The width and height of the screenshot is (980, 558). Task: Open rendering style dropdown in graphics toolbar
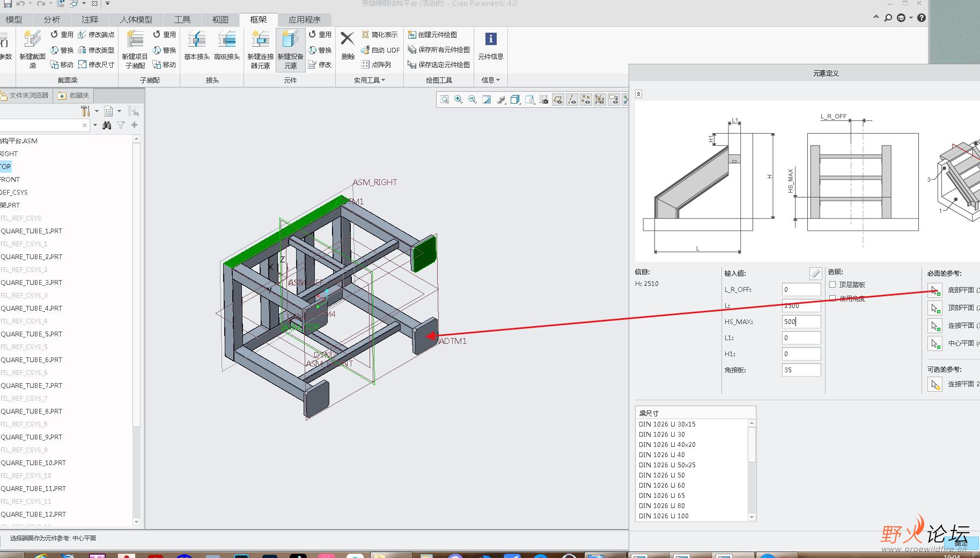point(501,99)
